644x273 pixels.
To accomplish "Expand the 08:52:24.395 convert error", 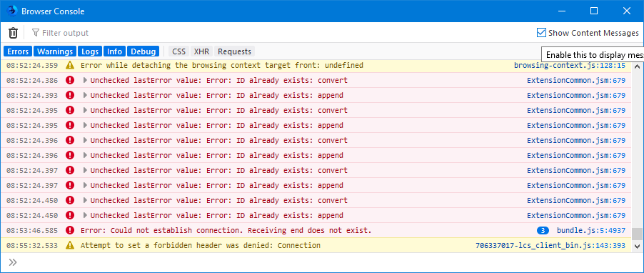I will click(85, 110).
